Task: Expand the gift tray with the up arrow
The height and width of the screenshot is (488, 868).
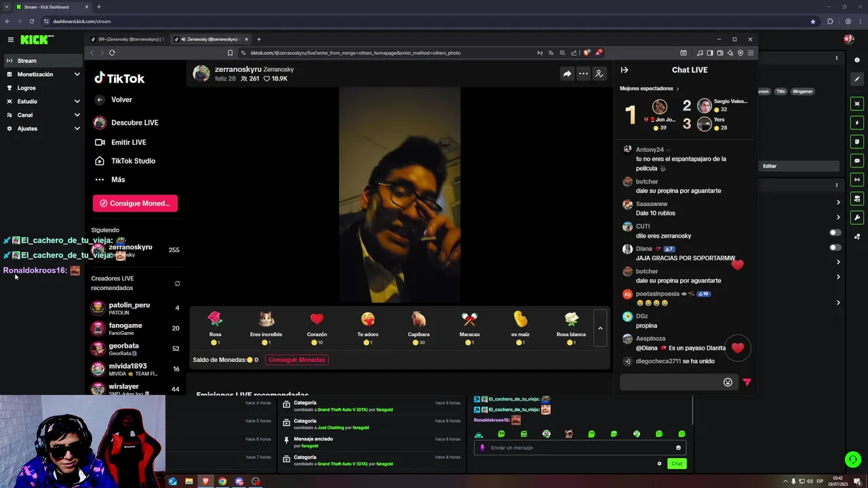Action: (x=600, y=328)
